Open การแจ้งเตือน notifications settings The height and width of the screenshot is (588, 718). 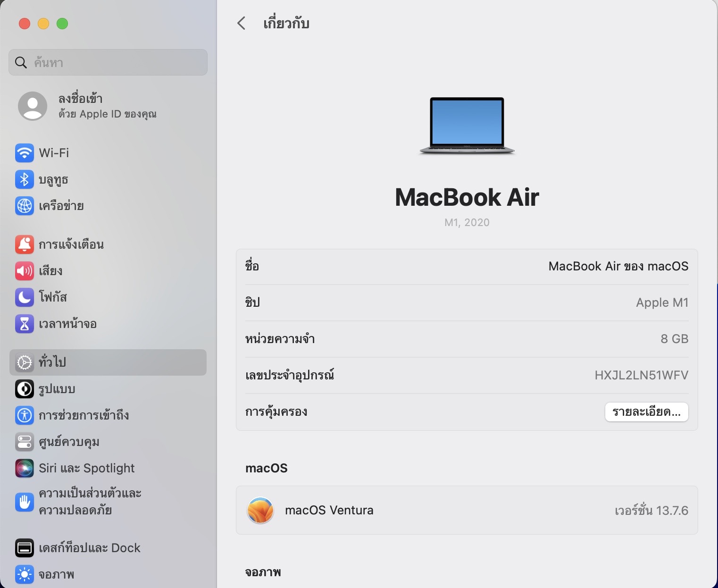(x=25, y=244)
